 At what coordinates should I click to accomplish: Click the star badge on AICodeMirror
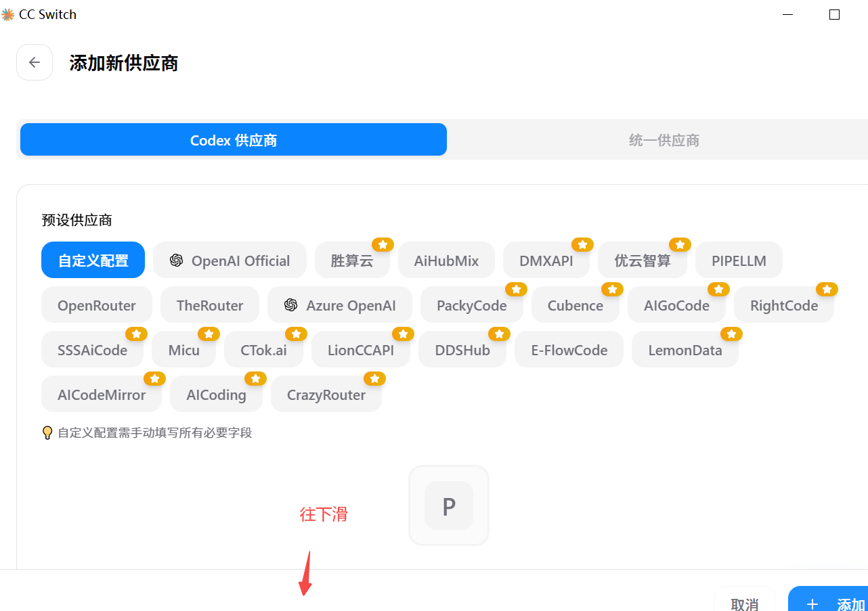(x=154, y=378)
